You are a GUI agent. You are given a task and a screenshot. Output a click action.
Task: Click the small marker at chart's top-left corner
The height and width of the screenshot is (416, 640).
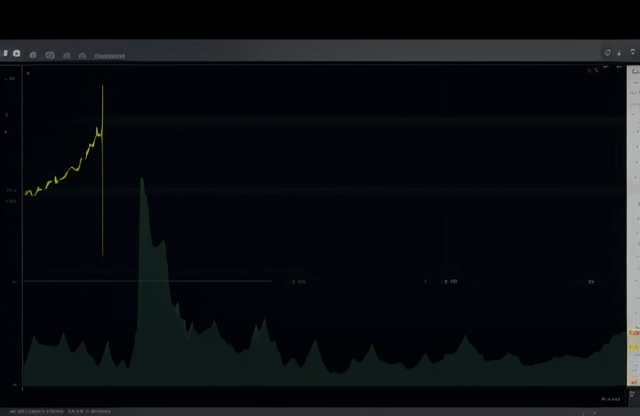(x=28, y=73)
